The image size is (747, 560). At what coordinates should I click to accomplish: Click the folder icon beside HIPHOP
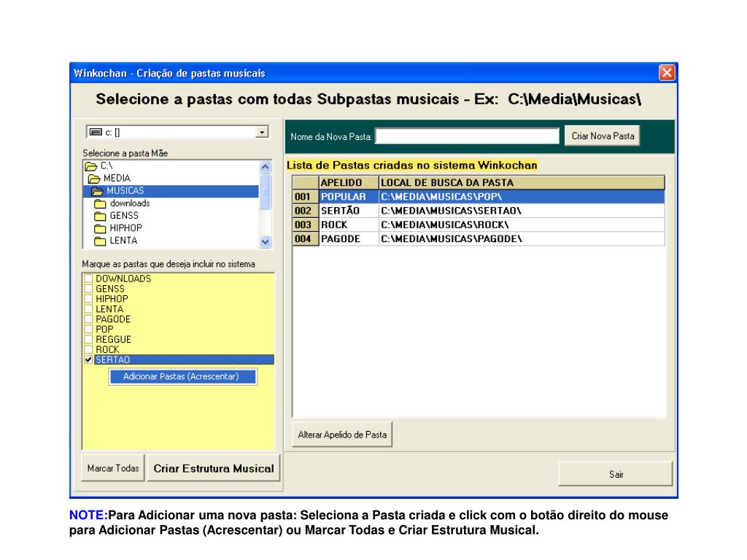tap(100, 228)
